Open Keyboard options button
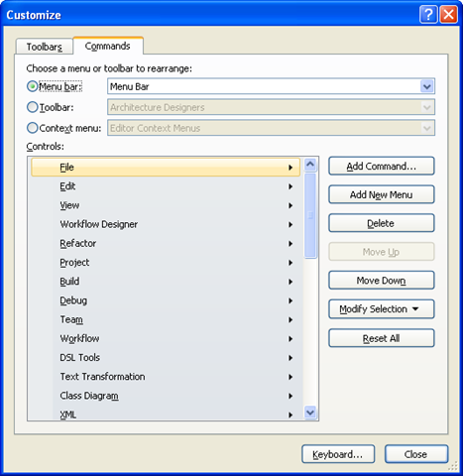 click(338, 454)
